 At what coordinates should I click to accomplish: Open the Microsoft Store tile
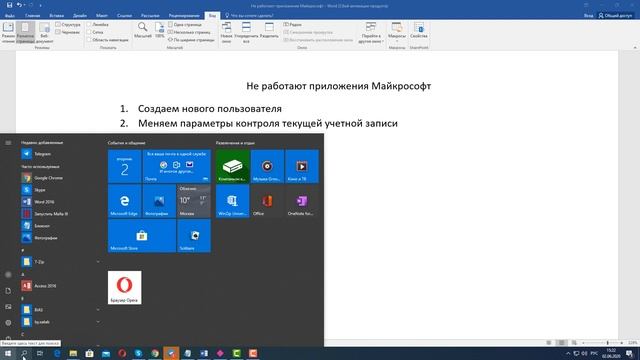(142, 236)
